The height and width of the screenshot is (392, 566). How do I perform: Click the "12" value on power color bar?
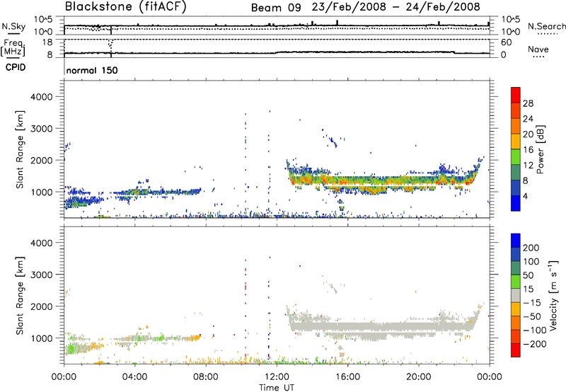(528, 166)
